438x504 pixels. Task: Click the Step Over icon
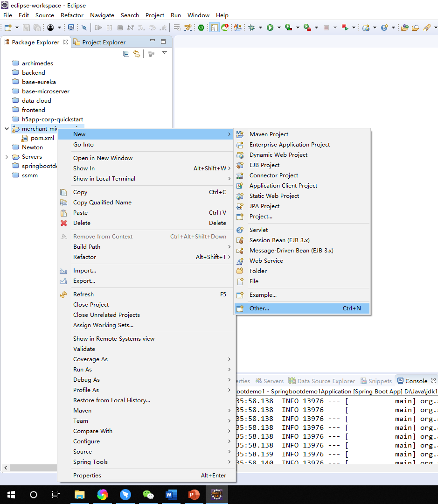[x=152, y=28]
